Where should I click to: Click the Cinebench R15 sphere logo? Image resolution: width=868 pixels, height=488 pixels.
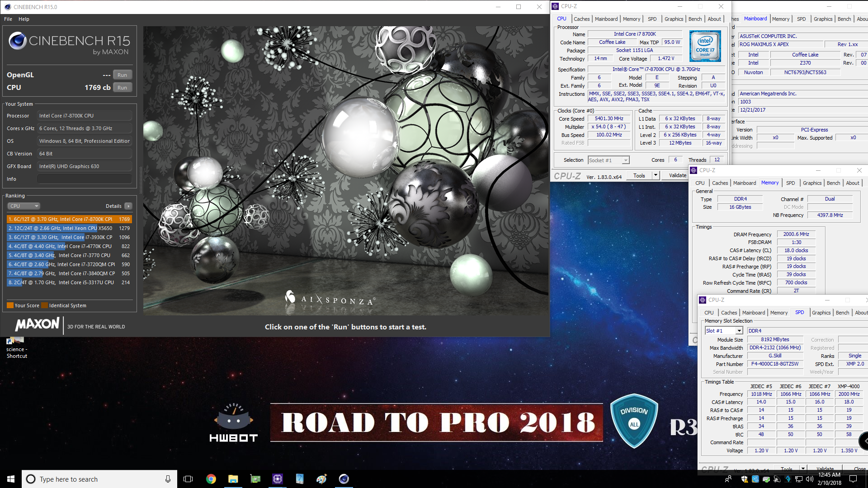pos(18,41)
